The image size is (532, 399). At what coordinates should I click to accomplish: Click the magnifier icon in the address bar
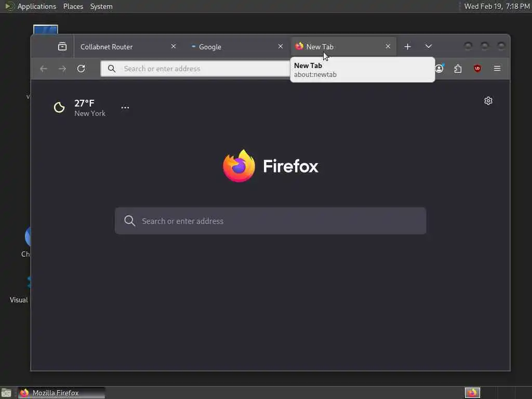coord(112,69)
